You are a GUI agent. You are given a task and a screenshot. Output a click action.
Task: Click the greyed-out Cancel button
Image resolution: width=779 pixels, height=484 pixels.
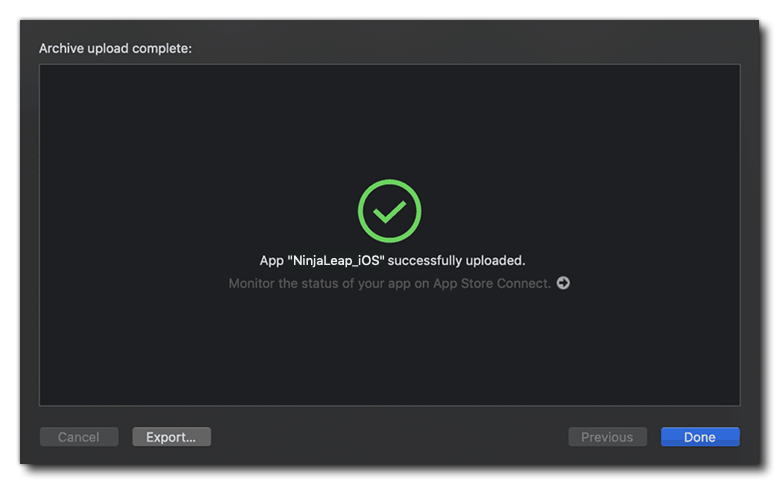(79, 437)
